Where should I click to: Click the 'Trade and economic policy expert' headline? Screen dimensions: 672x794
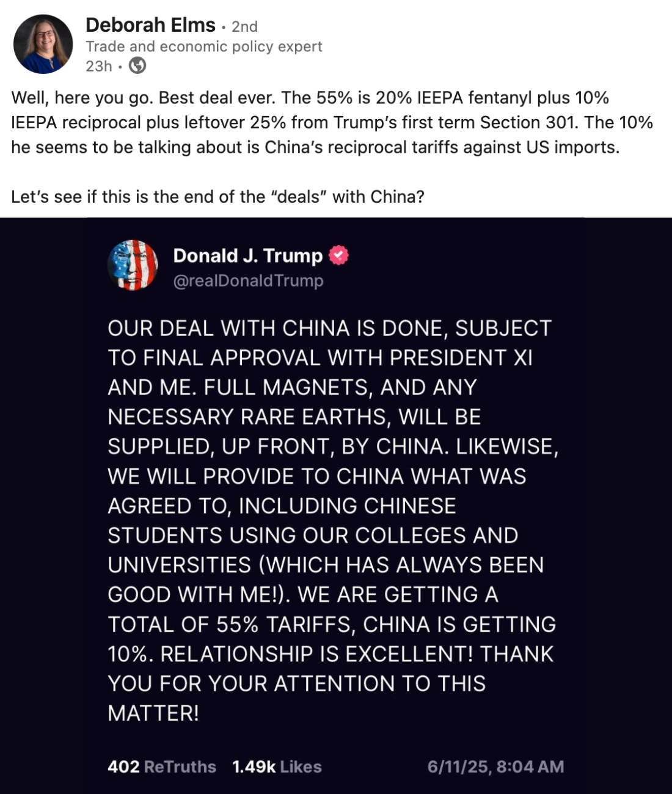click(203, 47)
